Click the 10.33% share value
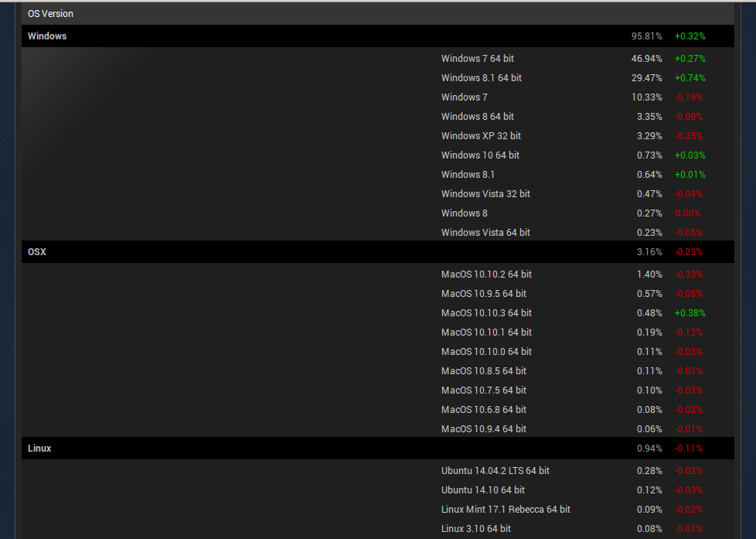Viewport: 756px width, 539px height. (646, 97)
